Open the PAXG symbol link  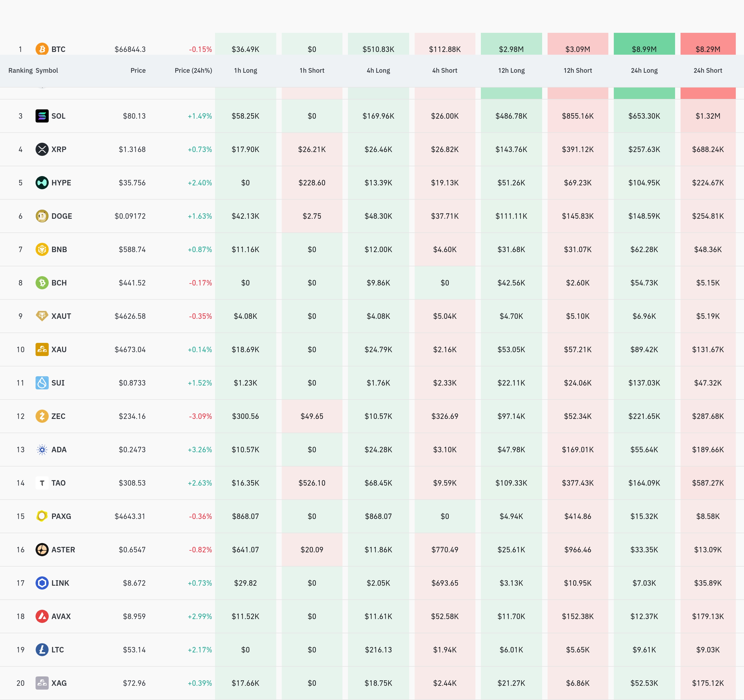(x=61, y=516)
